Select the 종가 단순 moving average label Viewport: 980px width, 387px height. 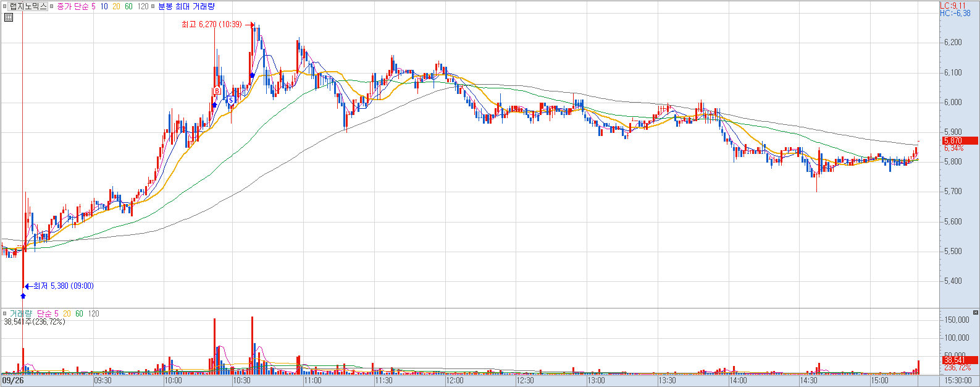point(73,6)
